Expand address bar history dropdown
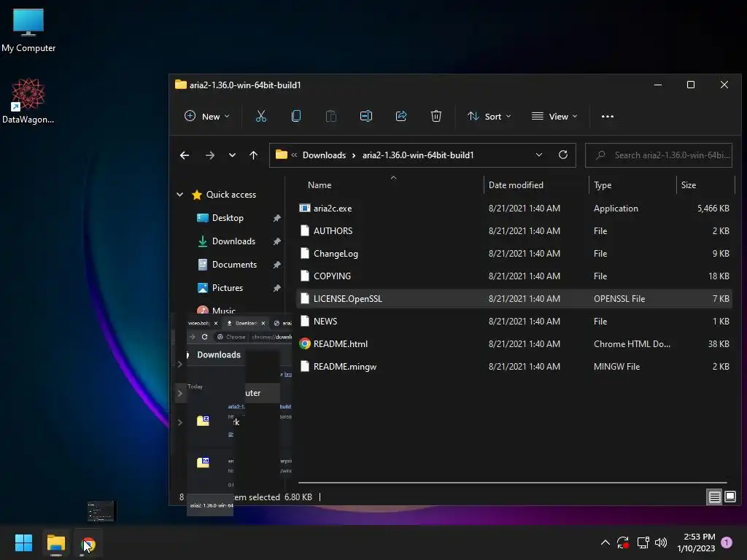The width and height of the screenshot is (747, 560). 539,155
